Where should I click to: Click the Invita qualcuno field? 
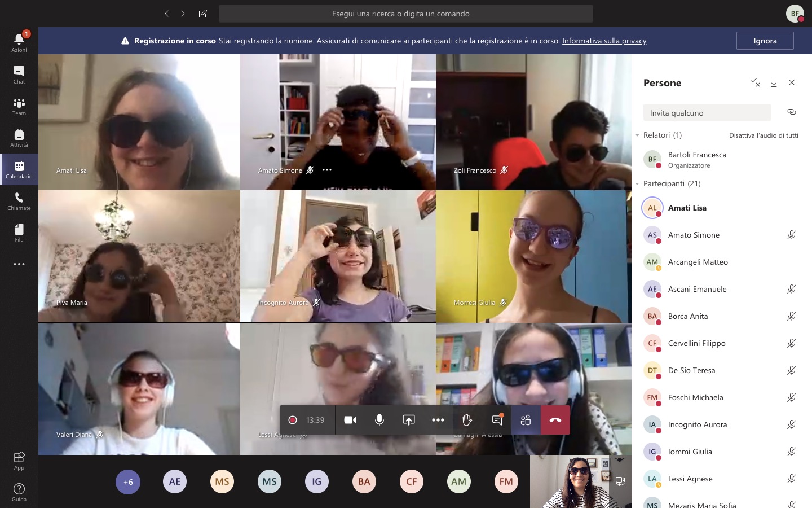point(707,113)
